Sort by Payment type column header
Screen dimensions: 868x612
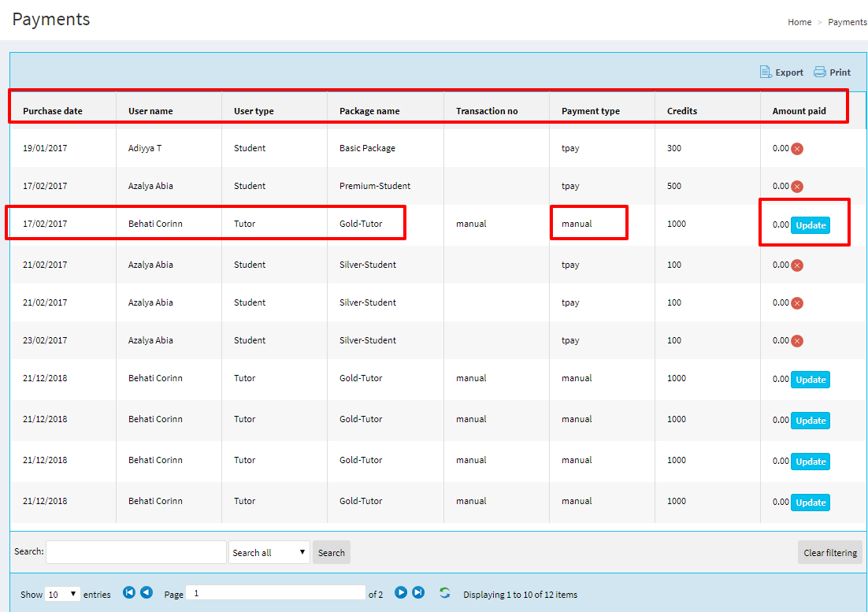(x=591, y=111)
